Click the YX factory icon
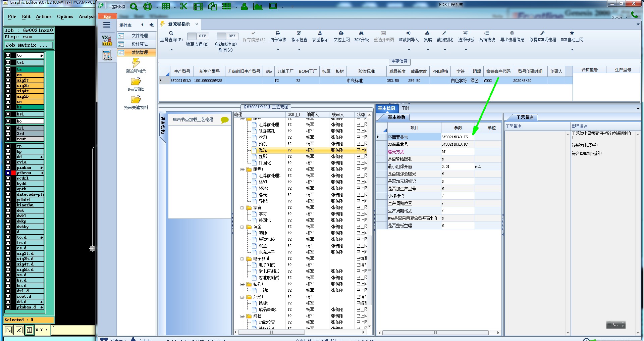This screenshot has width=644, height=341. (x=107, y=40)
